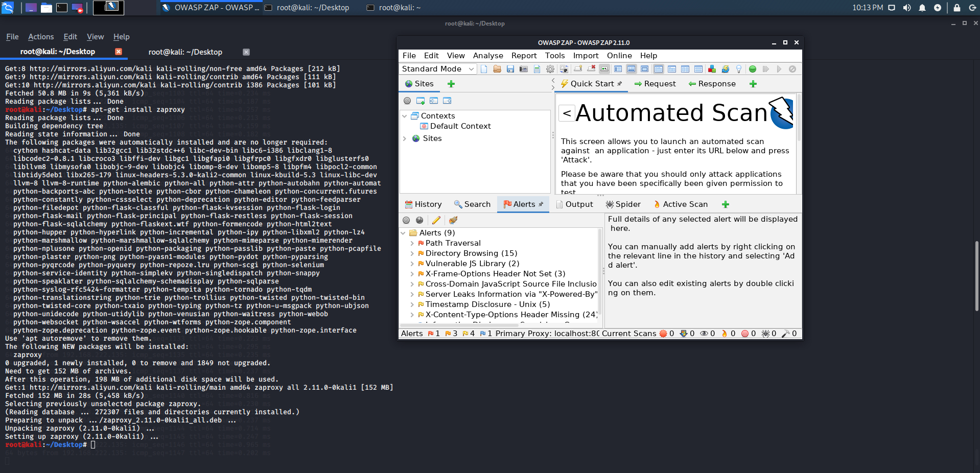Open the Response tab
The height and width of the screenshot is (473, 980).
pos(712,84)
